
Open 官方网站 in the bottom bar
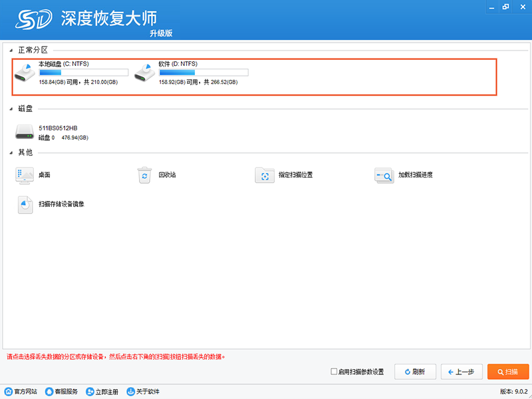pos(21,392)
